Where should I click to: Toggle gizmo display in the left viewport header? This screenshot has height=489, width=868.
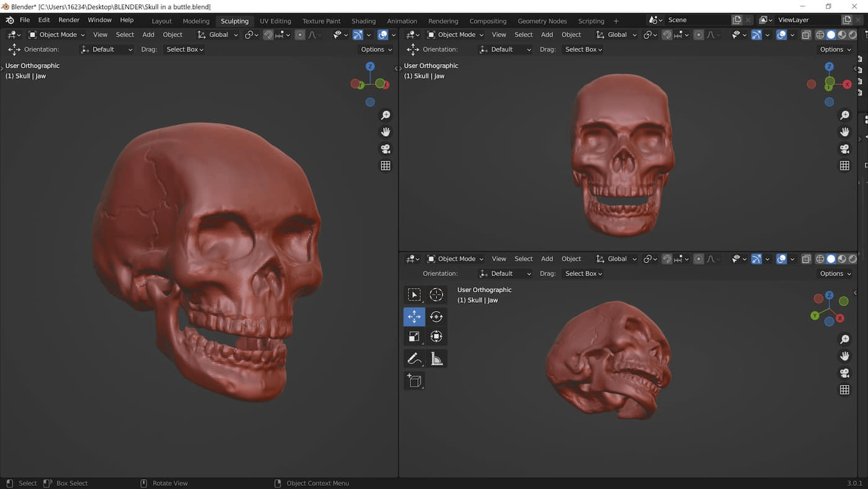[358, 35]
